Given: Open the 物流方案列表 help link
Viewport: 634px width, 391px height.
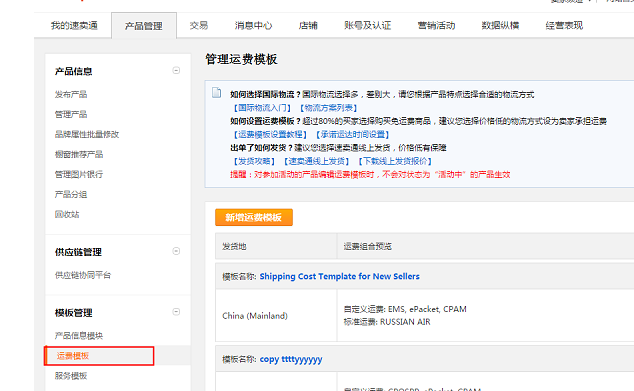Looking at the screenshot, I should point(328,108).
